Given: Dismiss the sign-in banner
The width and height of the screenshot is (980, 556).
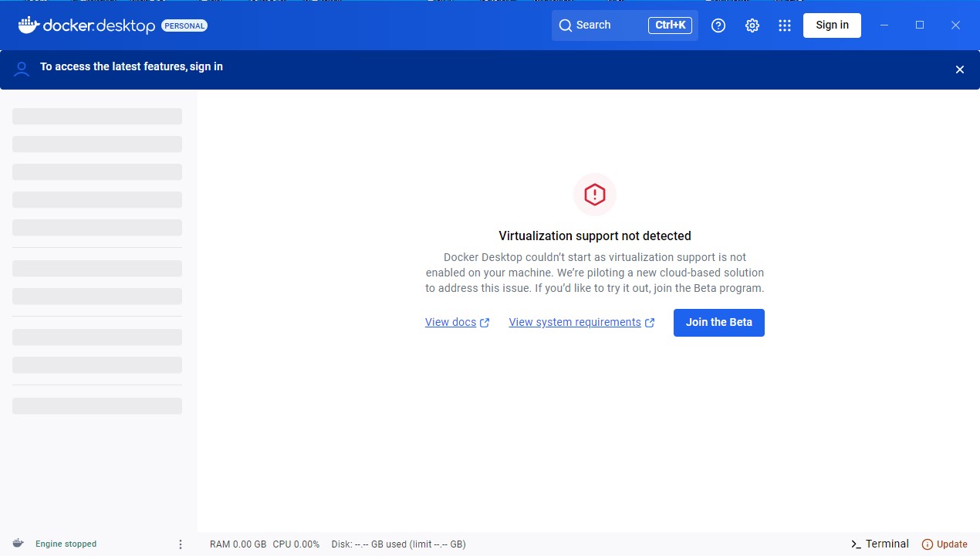Looking at the screenshot, I should (960, 69).
